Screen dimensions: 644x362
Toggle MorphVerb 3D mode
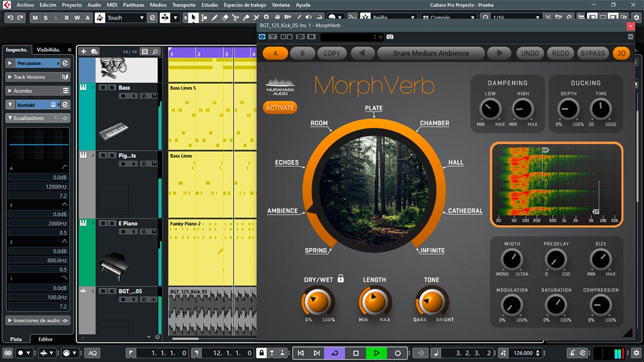[x=621, y=53]
